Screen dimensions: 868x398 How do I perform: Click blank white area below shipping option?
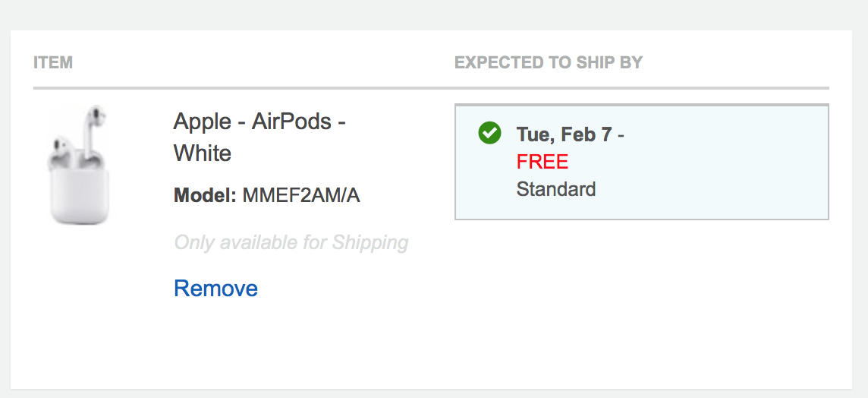(641, 304)
